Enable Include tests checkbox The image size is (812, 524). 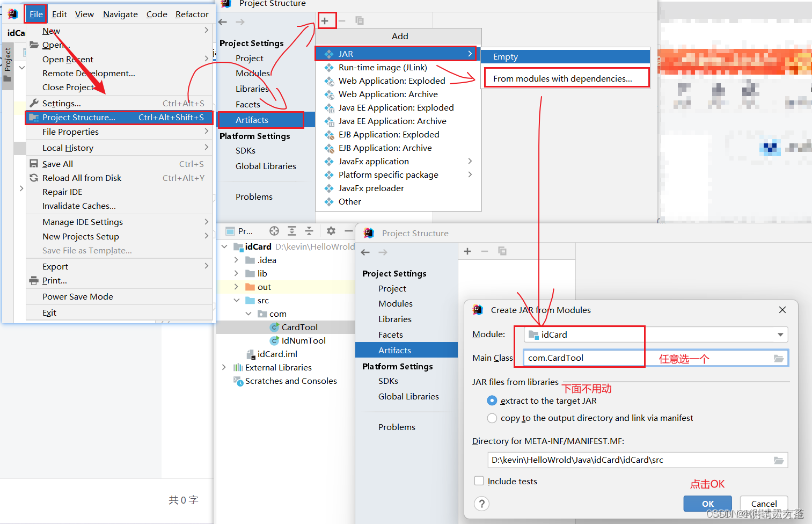pos(479,481)
